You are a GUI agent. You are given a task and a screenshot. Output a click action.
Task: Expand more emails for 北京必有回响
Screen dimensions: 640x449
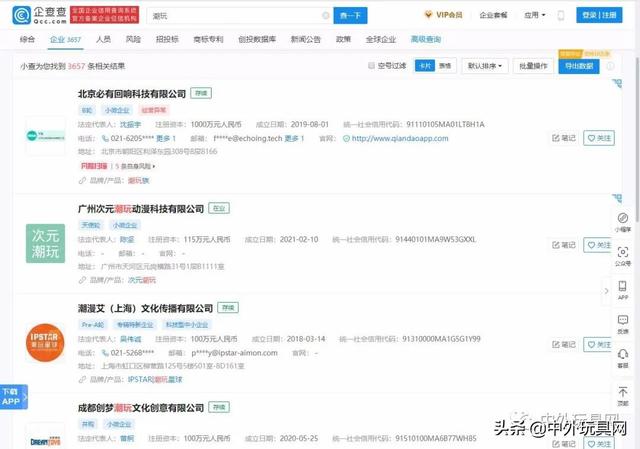294,138
